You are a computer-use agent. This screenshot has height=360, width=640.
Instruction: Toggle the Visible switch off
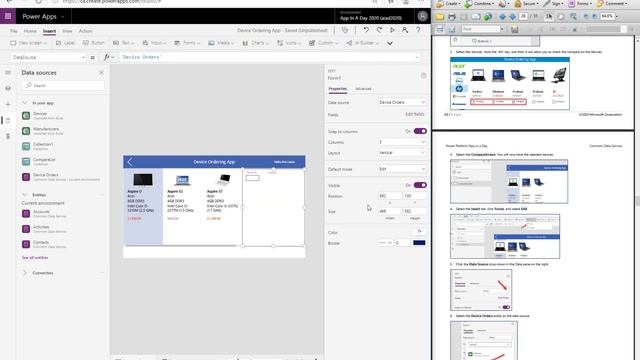coord(420,185)
